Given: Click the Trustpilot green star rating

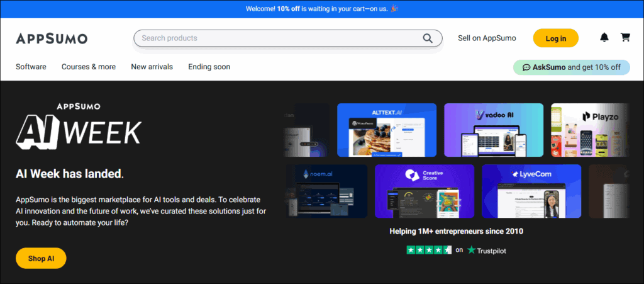Looking at the screenshot, I should coord(430,250).
